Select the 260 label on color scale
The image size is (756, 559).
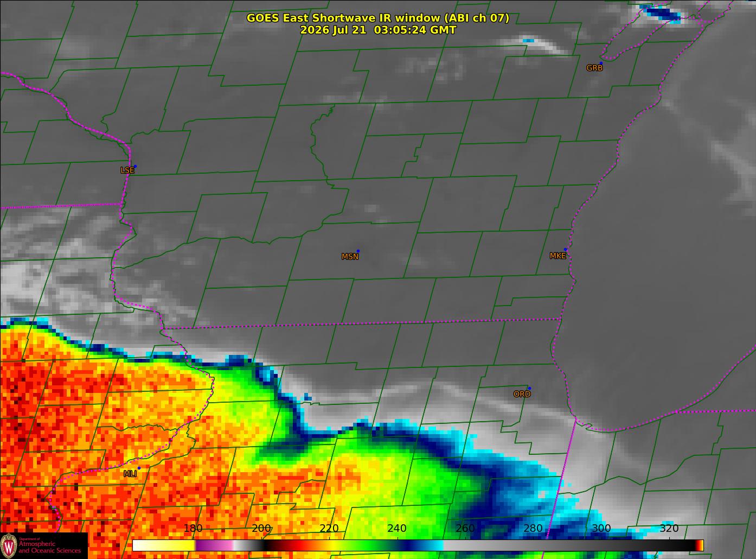pyautogui.click(x=465, y=529)
